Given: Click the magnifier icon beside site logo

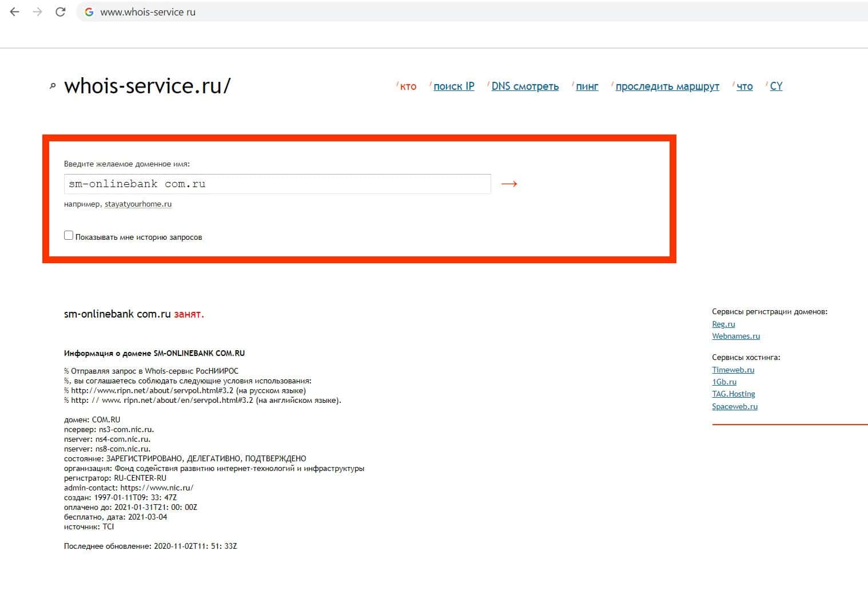Looking at the screenshot, I should (x=53, y=86).
